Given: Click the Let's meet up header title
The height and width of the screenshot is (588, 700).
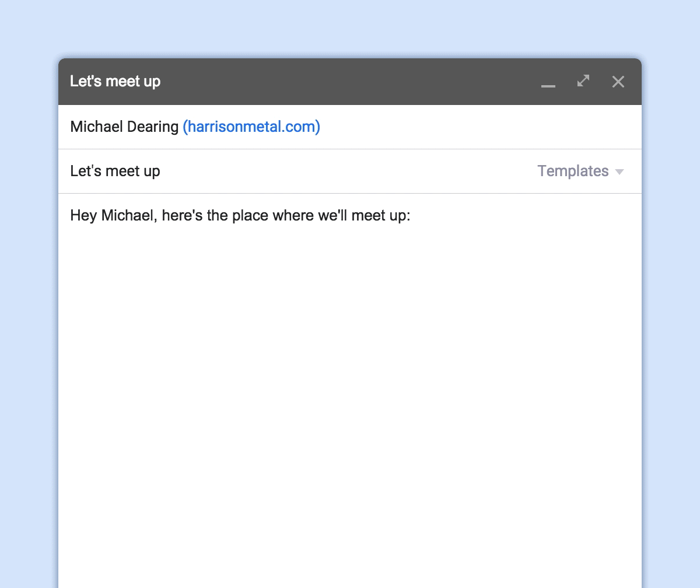Looking at the screenshot, I should [115, 82].
